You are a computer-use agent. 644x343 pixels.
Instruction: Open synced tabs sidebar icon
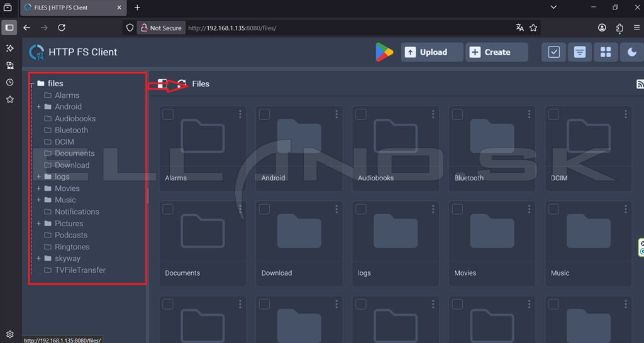click(10, 65)
